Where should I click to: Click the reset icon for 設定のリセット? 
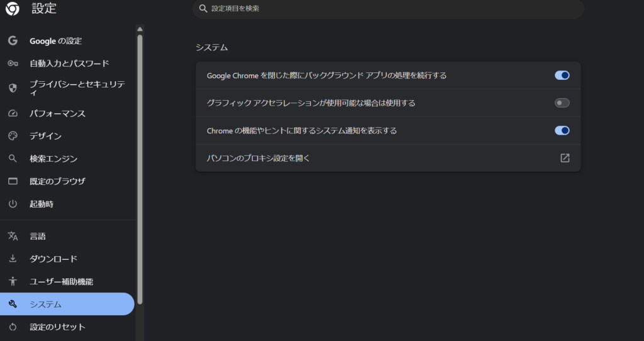point(13,327)
